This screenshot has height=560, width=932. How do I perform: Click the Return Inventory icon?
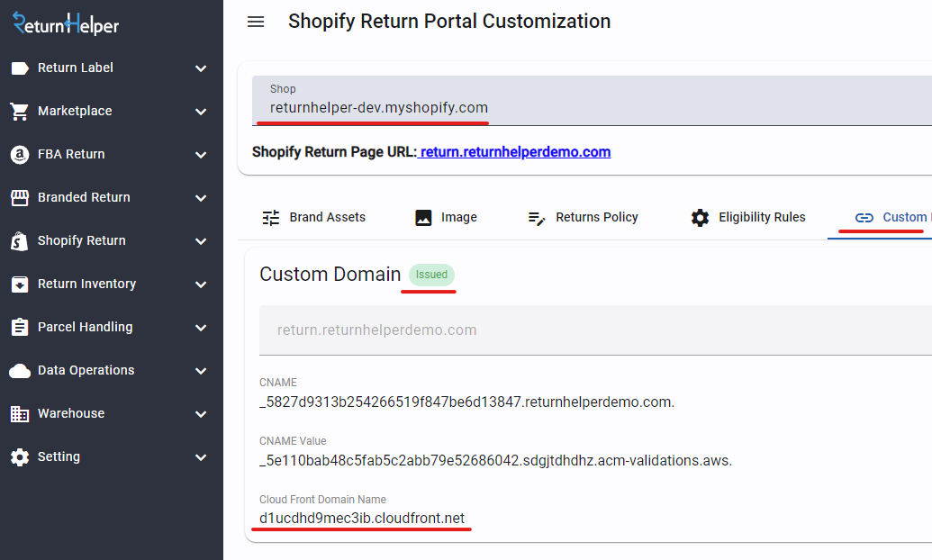click(x=19, y=284)
